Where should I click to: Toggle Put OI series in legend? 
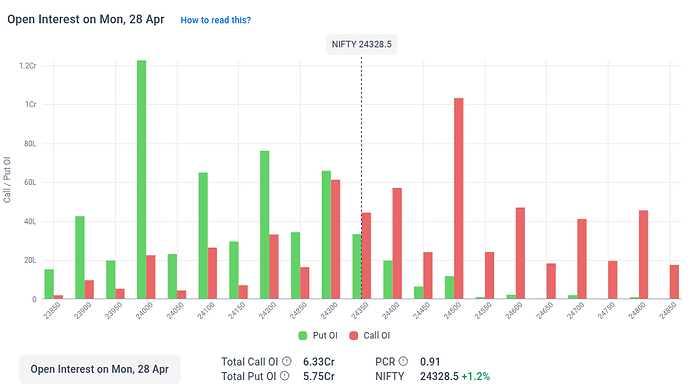point(318,335)
